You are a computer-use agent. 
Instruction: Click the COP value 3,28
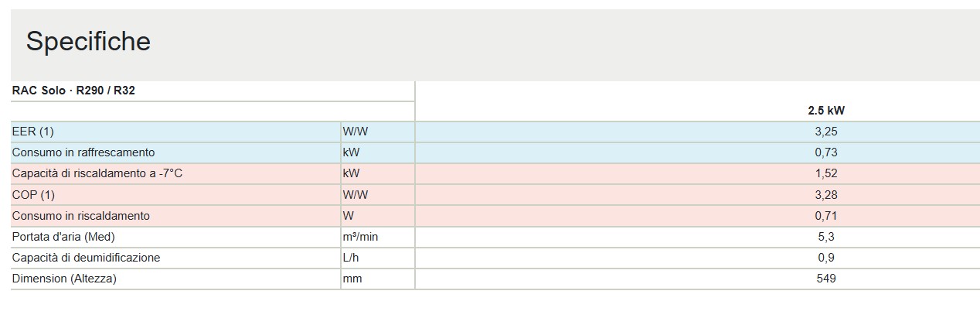pos(826,194)
